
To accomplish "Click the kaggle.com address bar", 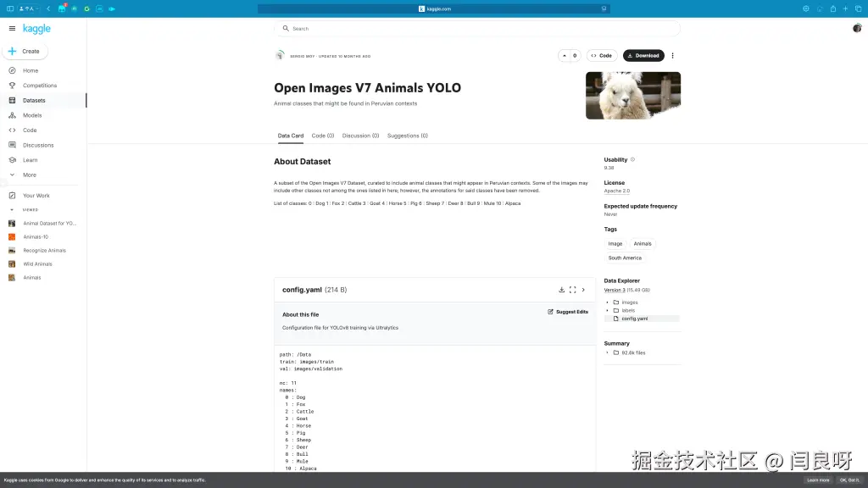I will tap(434, 8).
